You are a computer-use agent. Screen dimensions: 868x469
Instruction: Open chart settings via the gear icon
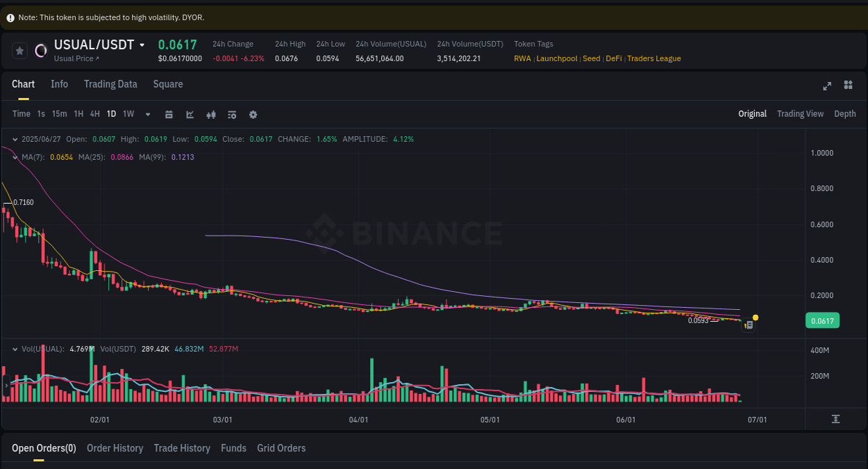coord(253,114)
